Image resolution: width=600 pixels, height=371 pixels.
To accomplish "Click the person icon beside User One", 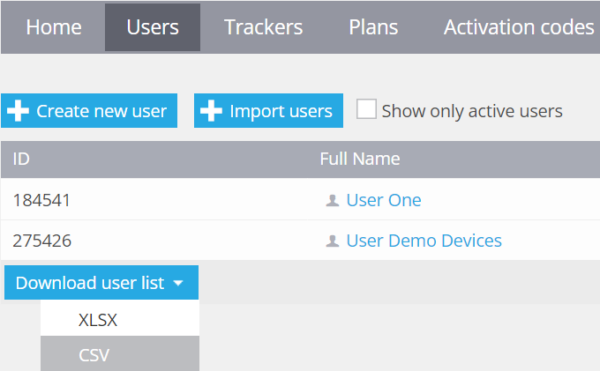I will pyautogui.click(x=332, y=200).
